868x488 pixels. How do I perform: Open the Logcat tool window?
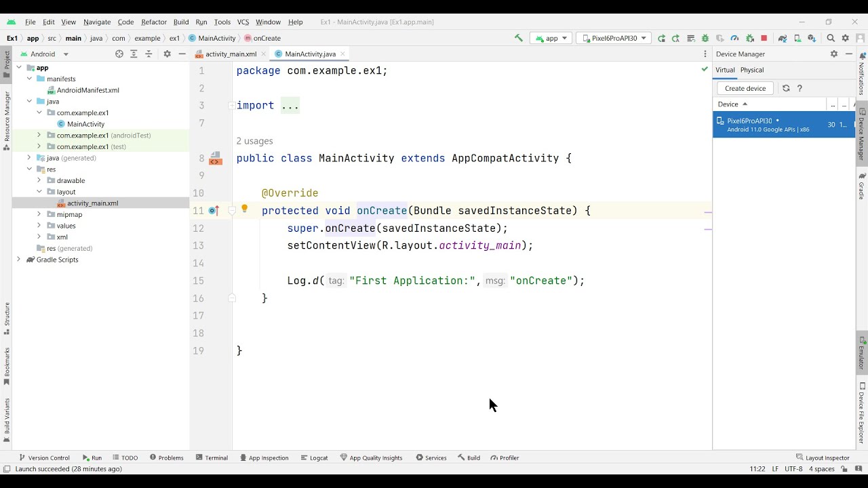[314, 457]
